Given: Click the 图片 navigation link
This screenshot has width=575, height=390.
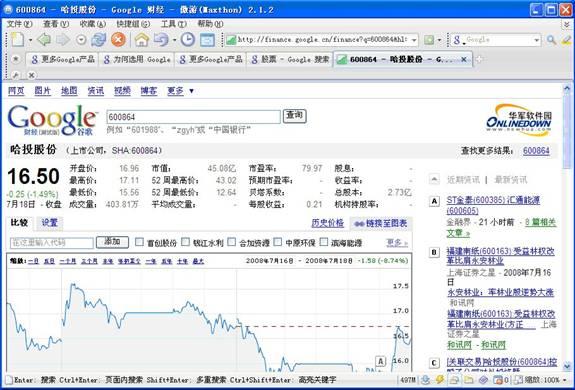Looking at the screenshot, I should [x=43, y=91].
